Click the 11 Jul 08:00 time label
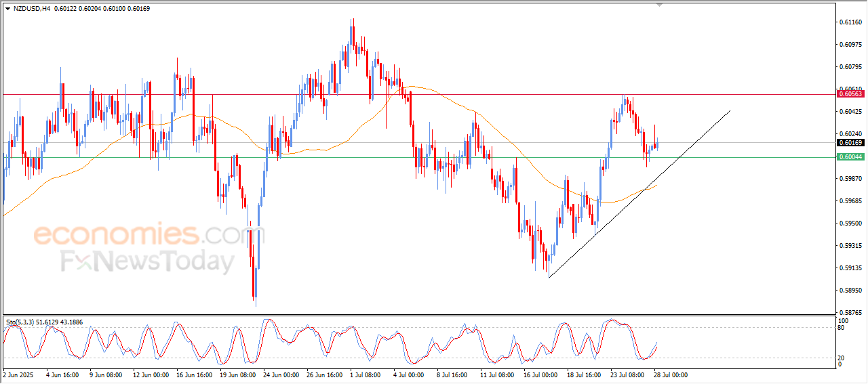Screen dimensions: 868x384 pyautogui.click(x=497, y=375)
